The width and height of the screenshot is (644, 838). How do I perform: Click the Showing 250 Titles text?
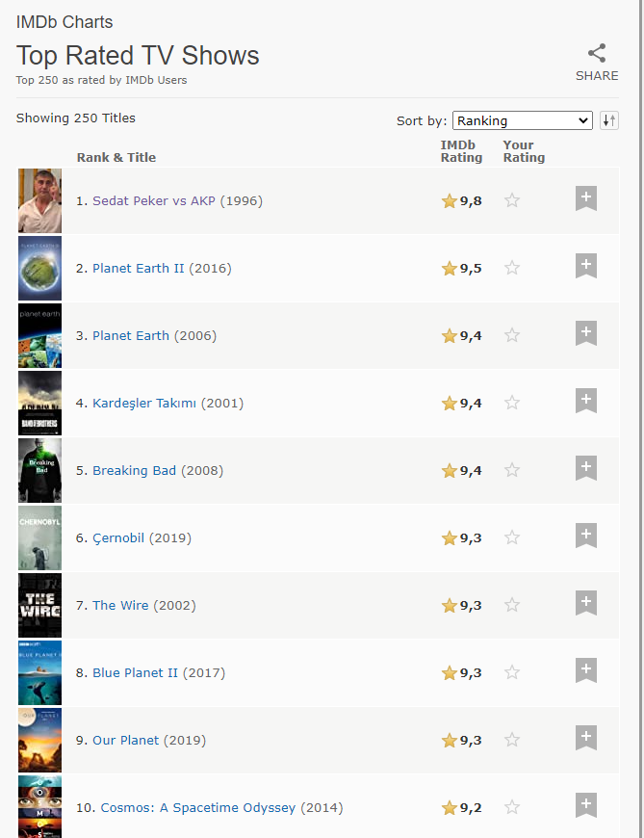tap(76, 118)
